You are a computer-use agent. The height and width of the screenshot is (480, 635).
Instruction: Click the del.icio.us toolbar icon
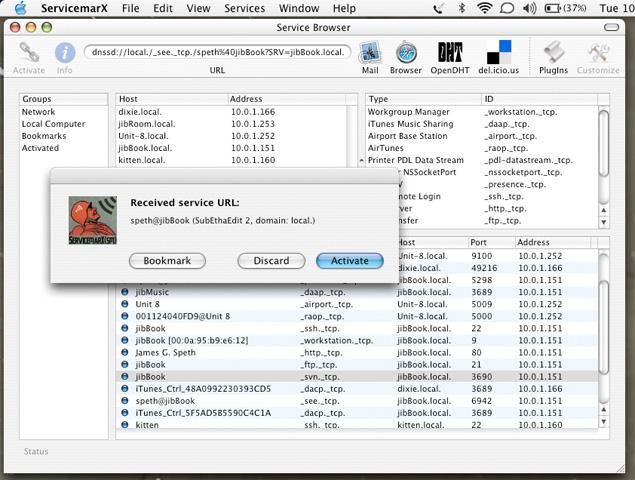[498, 53]
